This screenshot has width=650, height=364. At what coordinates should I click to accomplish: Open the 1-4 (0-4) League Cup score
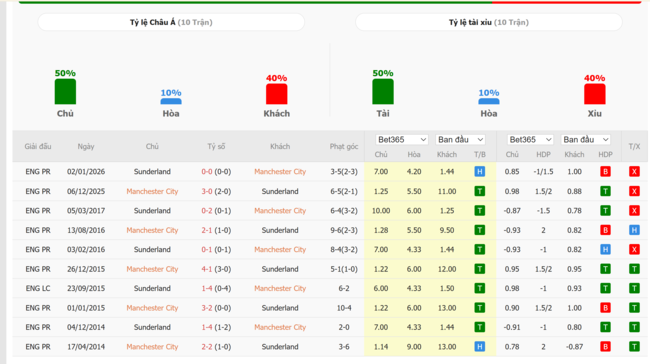pos(216,288)
